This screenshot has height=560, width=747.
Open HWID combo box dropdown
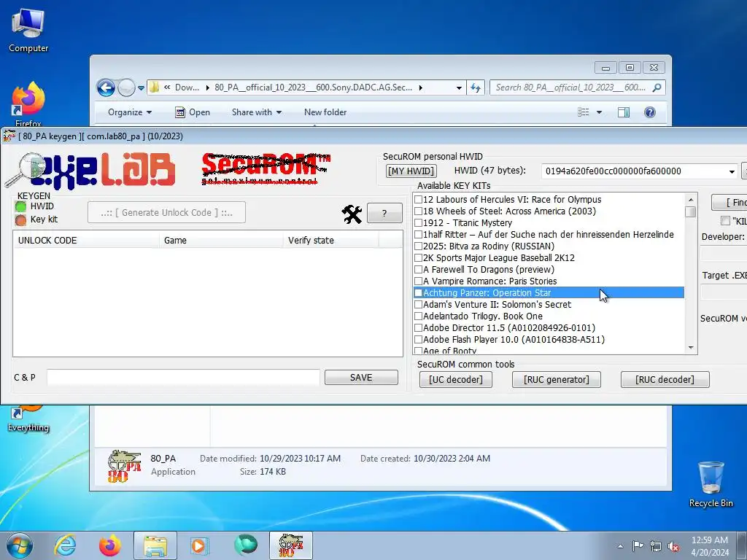732,171
